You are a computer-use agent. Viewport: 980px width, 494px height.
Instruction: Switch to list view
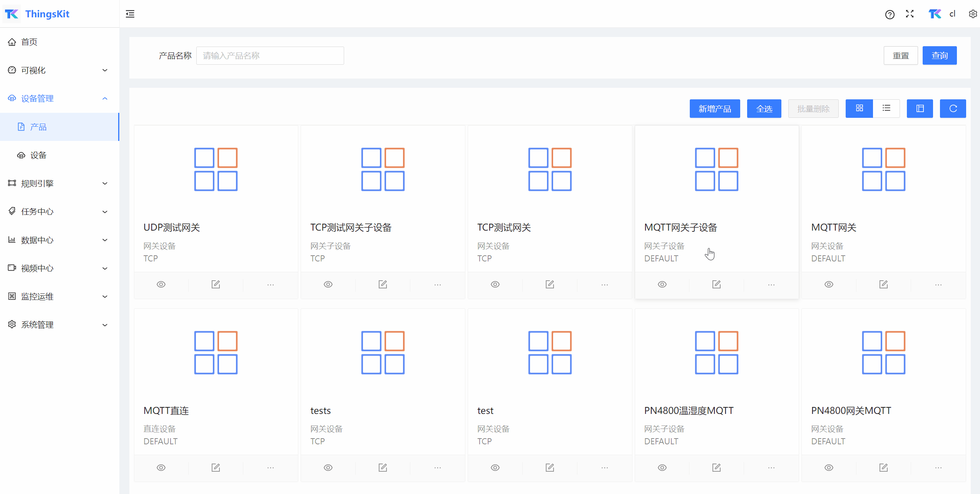(x=886, y=109)
